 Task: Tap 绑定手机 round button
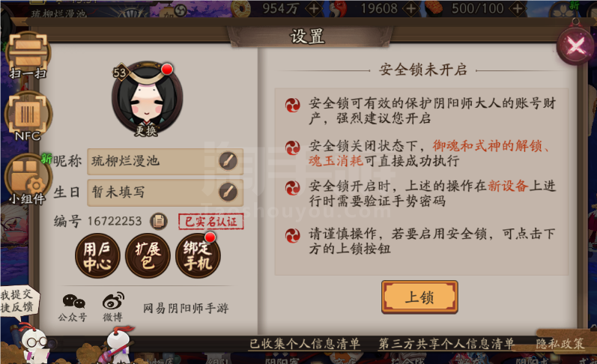point(198,255)
